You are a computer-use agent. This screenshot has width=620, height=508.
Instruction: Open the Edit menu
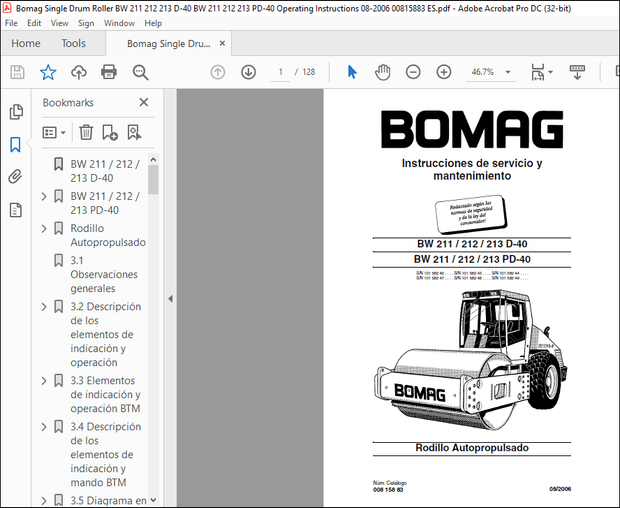pyautogui.click(x=34, y=23)
